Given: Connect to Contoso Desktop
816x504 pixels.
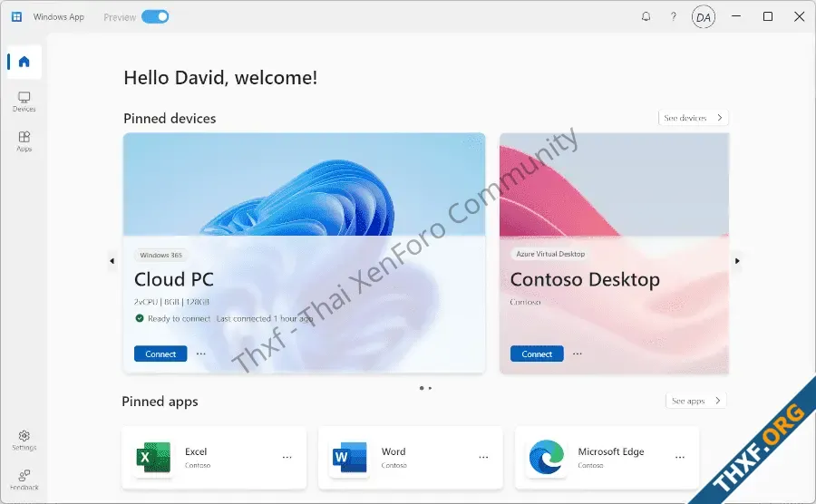Looking at the screenshot, I should pyautogui.click(x=537, y=354).
